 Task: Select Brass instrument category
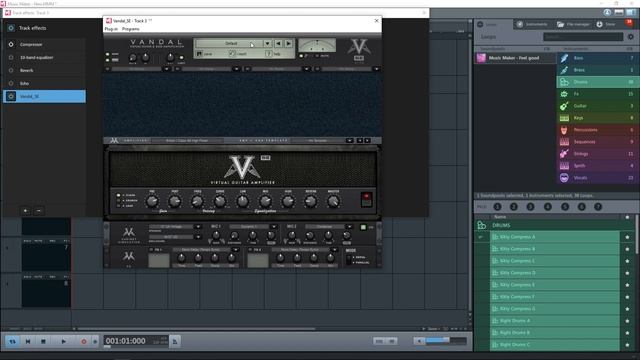(597, 70)
